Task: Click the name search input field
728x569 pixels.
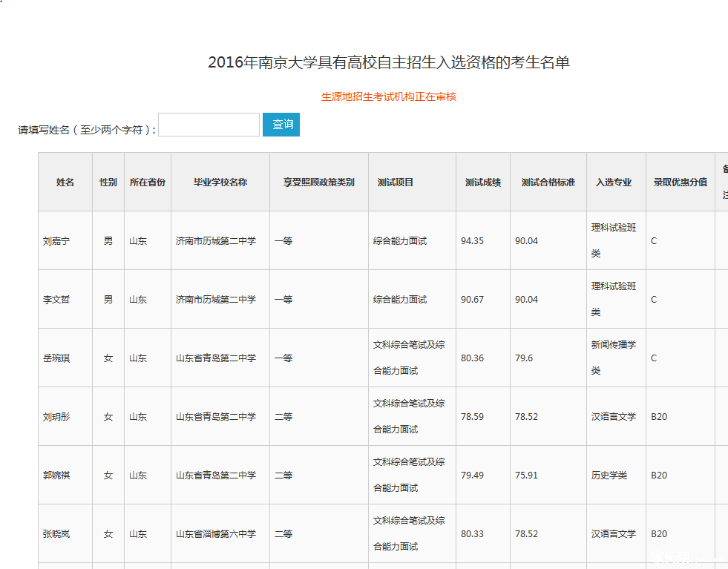Action: (x=209, y=124)
